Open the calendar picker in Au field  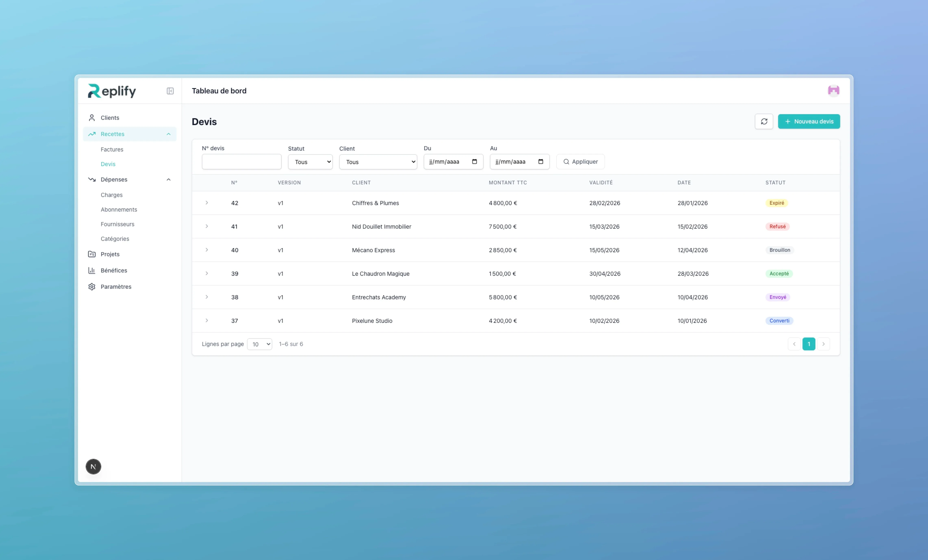(540, 161)
